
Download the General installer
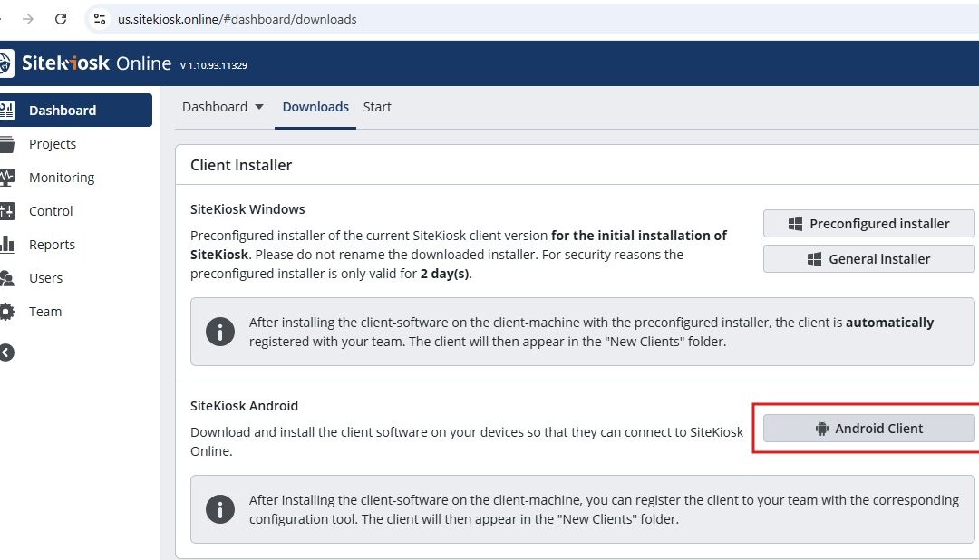(868, 258)
